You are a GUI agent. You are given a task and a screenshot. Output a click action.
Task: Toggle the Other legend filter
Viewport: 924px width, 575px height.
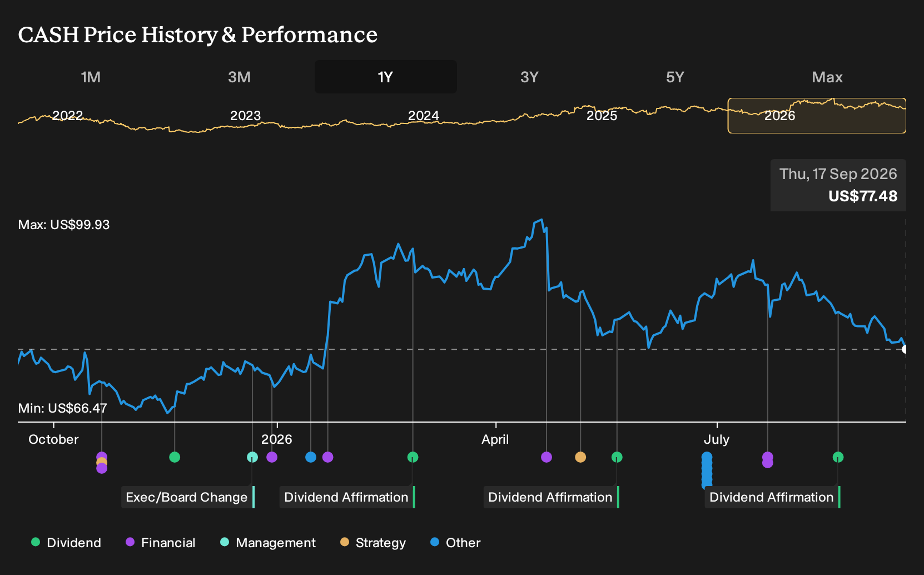click(x=455, y=543)
